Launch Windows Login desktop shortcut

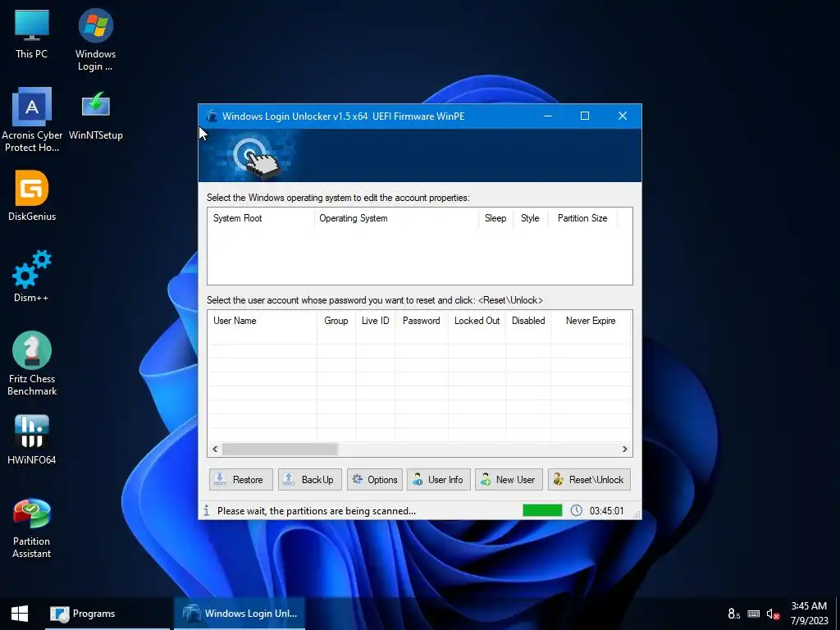coord(95,39)
